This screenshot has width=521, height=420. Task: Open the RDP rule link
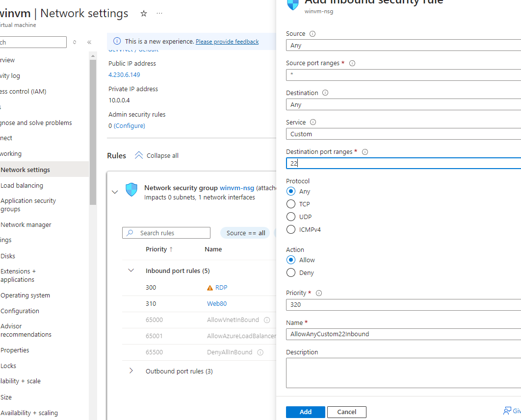(x=221, y=288)
